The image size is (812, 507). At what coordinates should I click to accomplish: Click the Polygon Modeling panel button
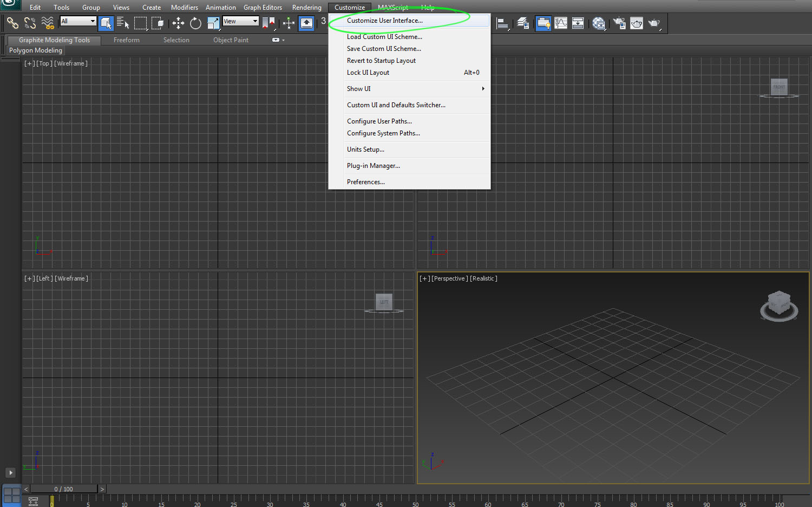tap(36, 50)
